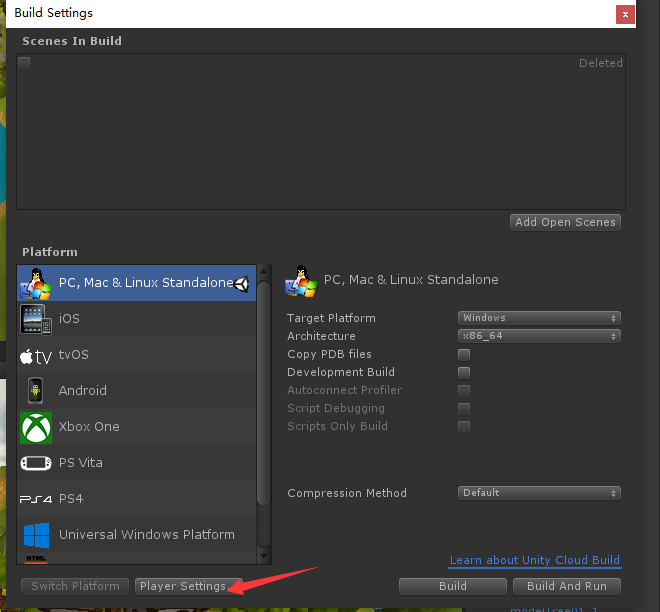660x612 pixels.
Task: Open the Target Platform Windows dropdown
Action: [539, 318]
